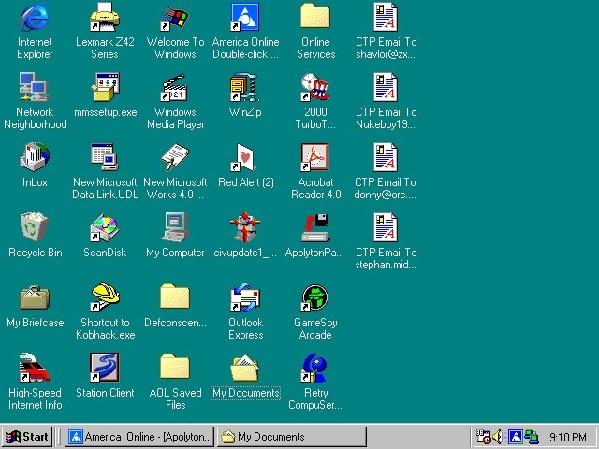The image size is (599, 449).
Task: Switch to the America Online taskbar button
Action: (139, 436)
